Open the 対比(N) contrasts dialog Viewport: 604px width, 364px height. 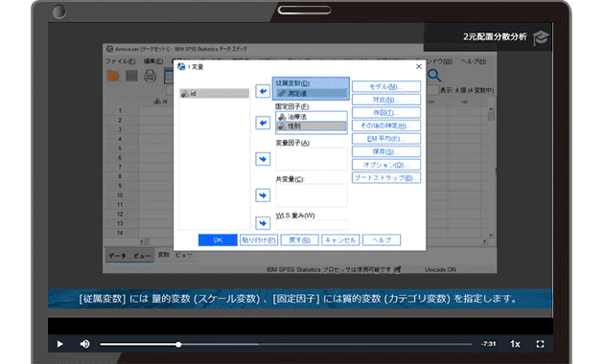[386, 100]
